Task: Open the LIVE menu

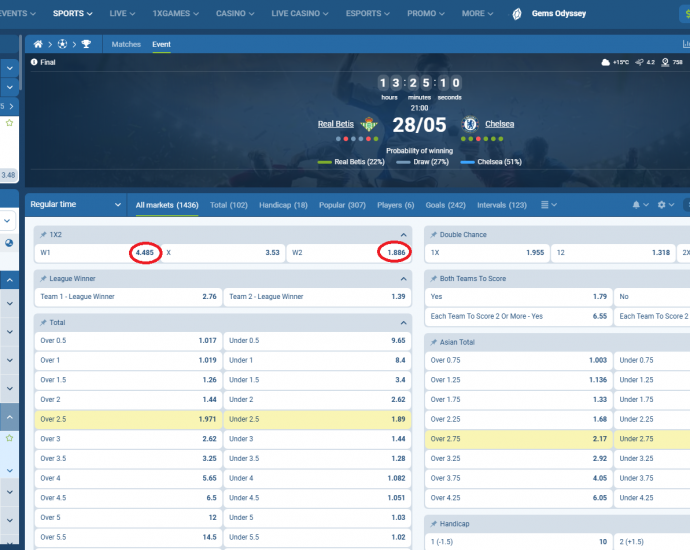Action: [122, 14]
